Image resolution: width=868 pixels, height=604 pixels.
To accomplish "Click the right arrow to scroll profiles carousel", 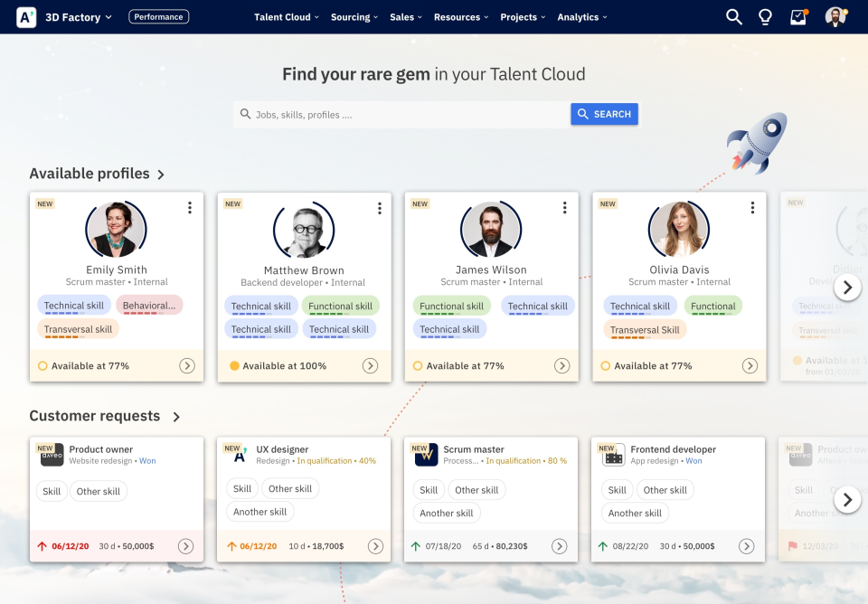I will pos(848,287).
